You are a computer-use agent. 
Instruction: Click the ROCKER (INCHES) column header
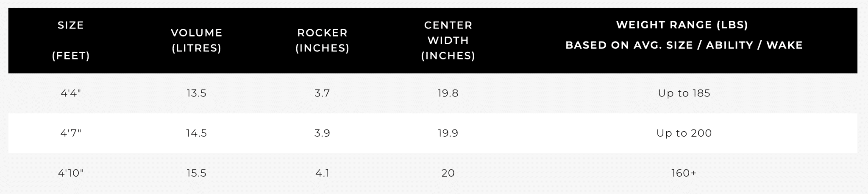tap(322, 40)
